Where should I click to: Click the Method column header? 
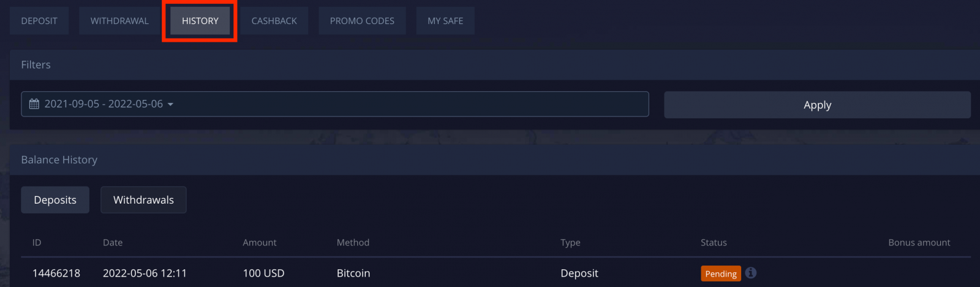(353, 242)
